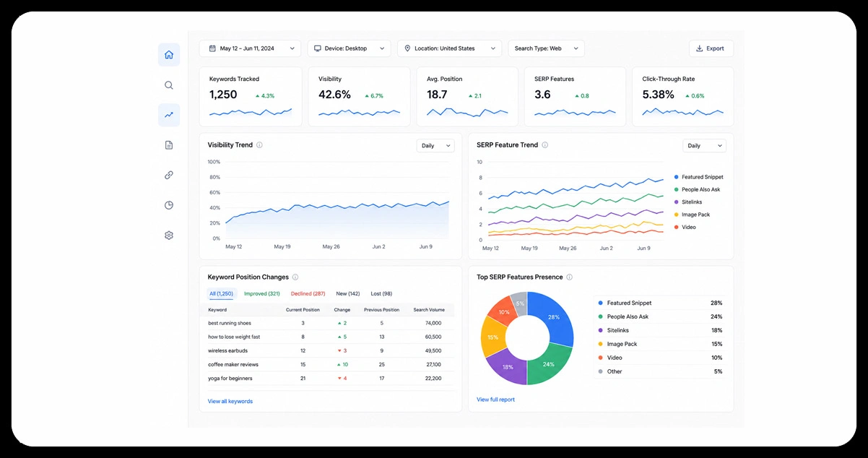The height and width of the screenshot is (458, 868).
Task: Open Daily dropdown in Visibility Trend
Action: pyautogui.click(x=435, y=146)
